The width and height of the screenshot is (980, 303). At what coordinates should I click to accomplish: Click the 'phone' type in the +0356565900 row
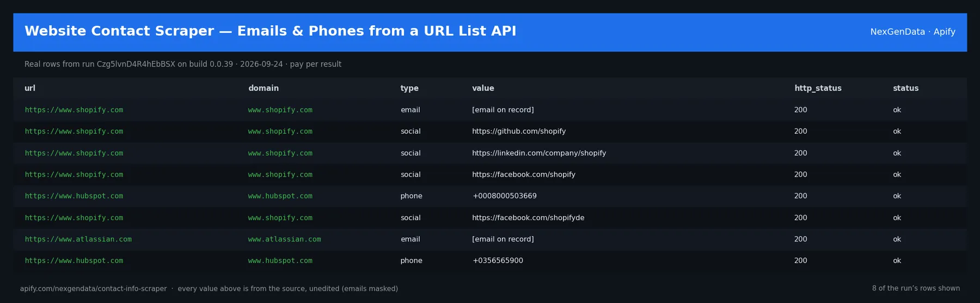pyautogui.click(x=411, y=260)
